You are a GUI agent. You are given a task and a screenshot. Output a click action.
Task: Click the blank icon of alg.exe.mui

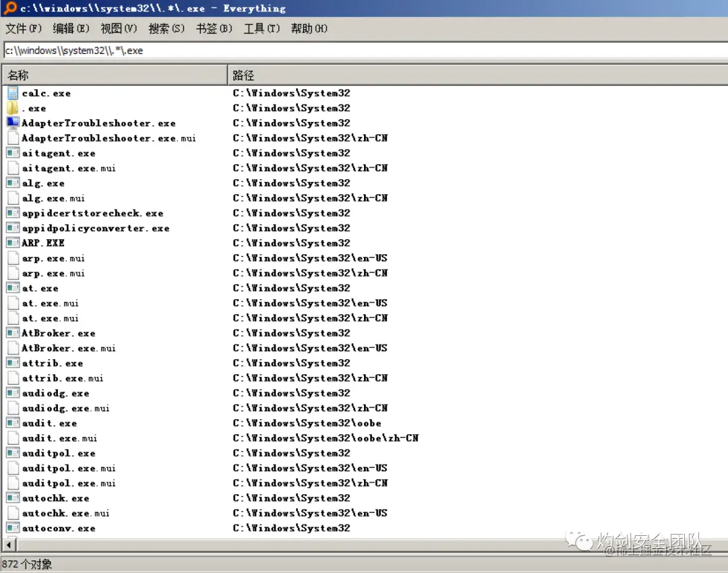pos(13,198)
